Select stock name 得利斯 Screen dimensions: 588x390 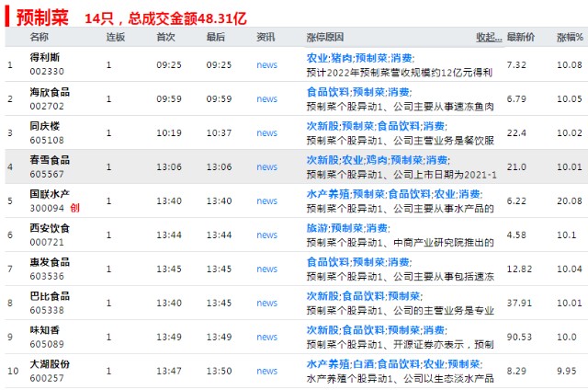tap(45, 57)
